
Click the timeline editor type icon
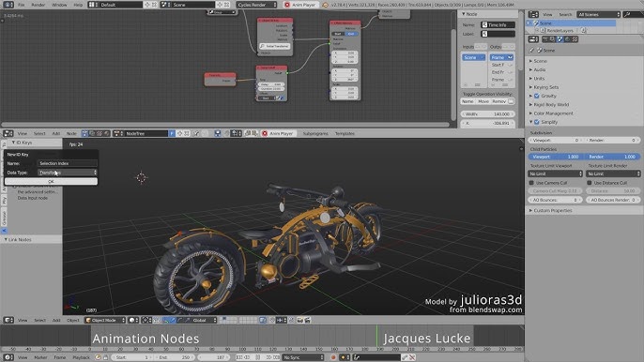pyautogui.click(x=8, y=357)
